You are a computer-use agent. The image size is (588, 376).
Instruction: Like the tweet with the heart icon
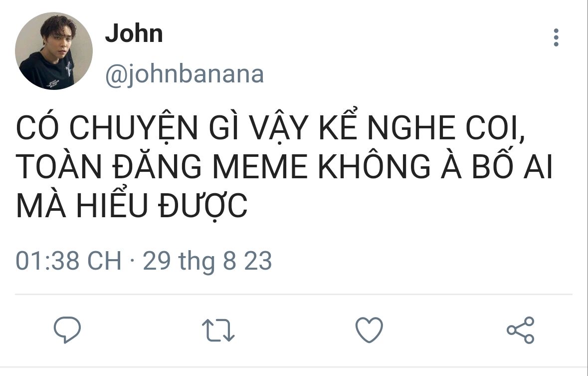(x=369, y=330)
